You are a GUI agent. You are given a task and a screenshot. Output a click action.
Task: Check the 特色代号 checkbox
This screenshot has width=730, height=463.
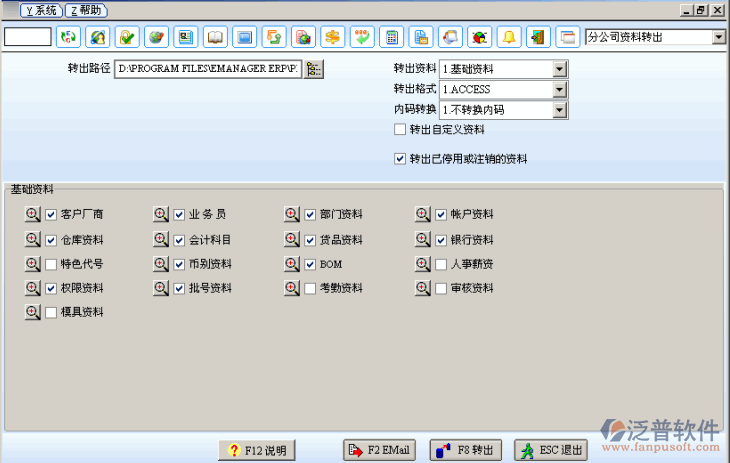(51, 265)
